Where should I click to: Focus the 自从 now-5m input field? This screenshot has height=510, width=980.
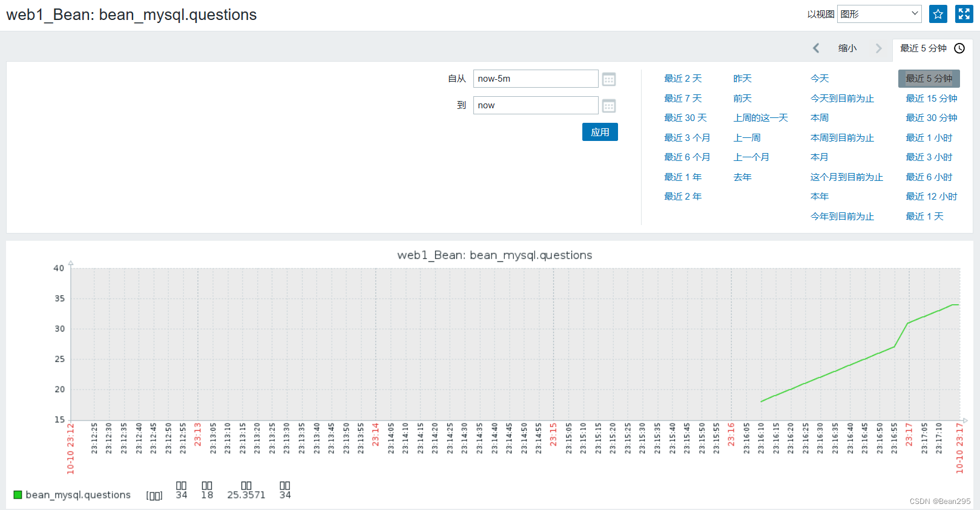[536, 79]
